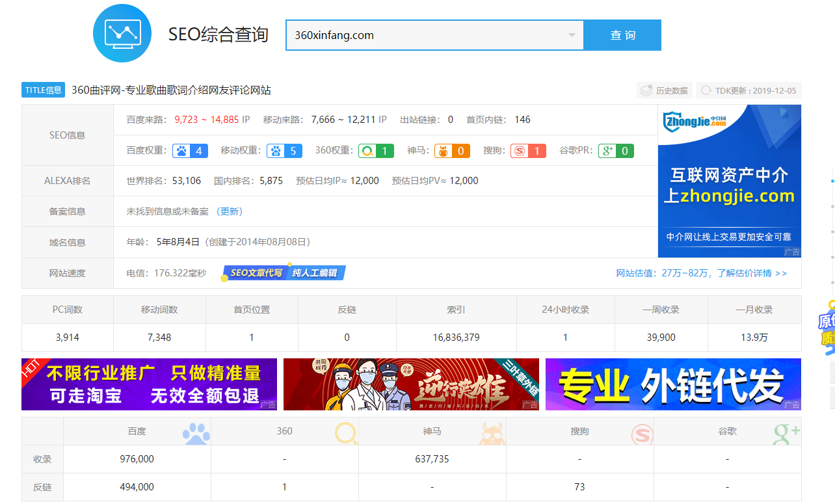The height and width of the screenshot is (504, 835).
Task: Click the 谷歌PR badge 0
Action: pyautogui.click(x=616, y=151)
